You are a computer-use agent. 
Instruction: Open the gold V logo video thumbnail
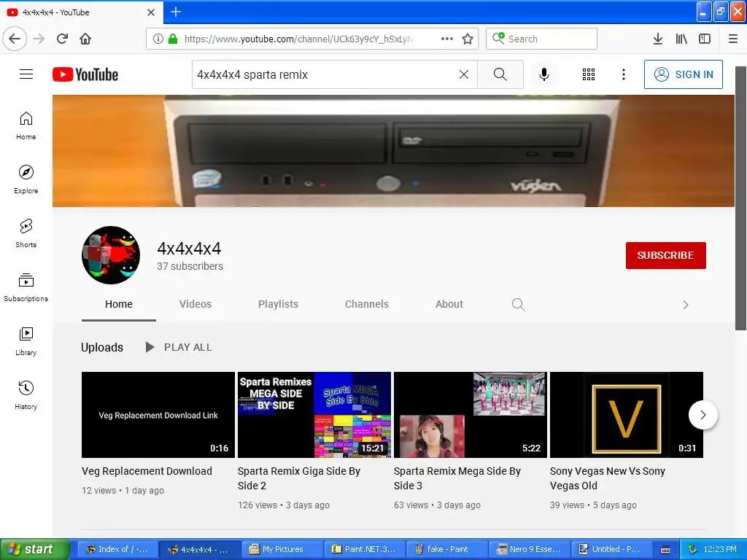pos(627,415)
